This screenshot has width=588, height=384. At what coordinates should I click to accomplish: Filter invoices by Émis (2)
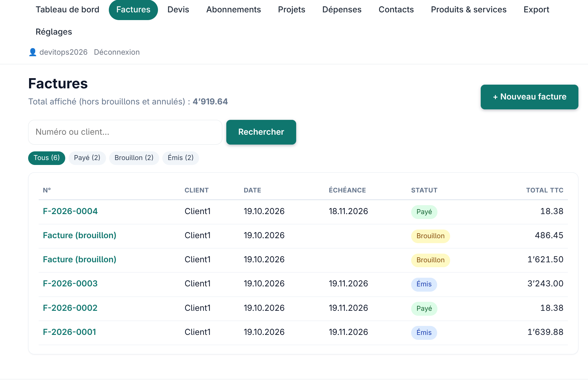tap(181, 158)
